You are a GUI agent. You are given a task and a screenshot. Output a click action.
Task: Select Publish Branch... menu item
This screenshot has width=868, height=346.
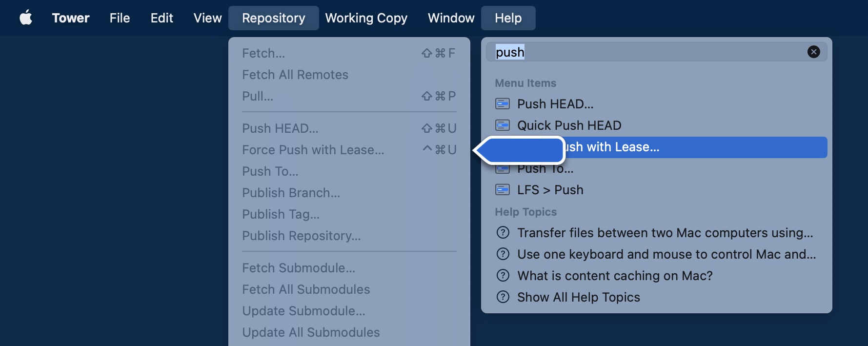click(291, 193)
